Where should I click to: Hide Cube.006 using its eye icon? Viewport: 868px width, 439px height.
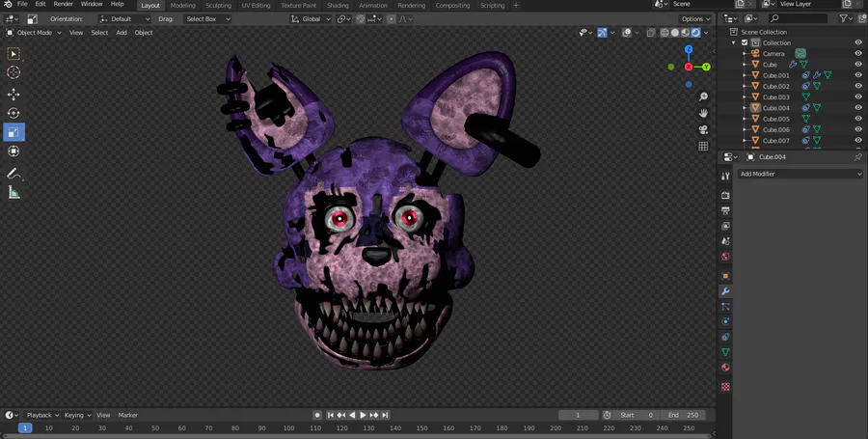858,129
